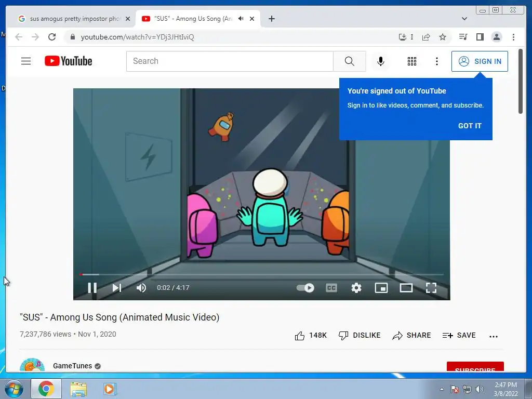This screenshot has height=399, width=532.
Task: Subscribe to GameTunes channel
Action: (x=475, y=367)
